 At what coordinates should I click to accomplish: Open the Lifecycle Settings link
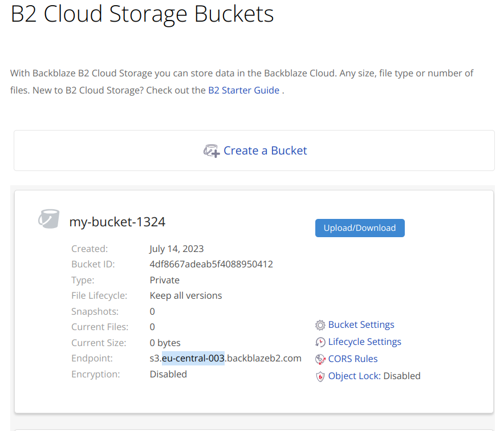pyautogui.click(x=364, y=341)
